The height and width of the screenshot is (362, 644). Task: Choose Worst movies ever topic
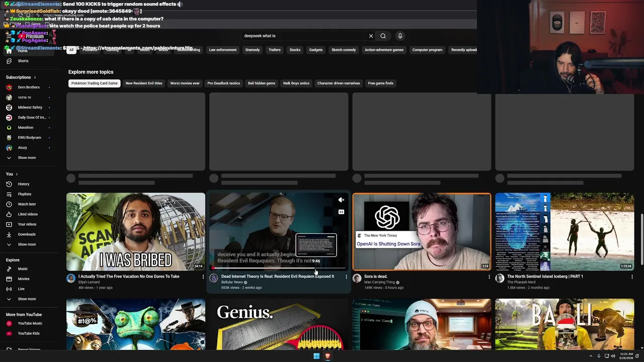pos(185,83)
